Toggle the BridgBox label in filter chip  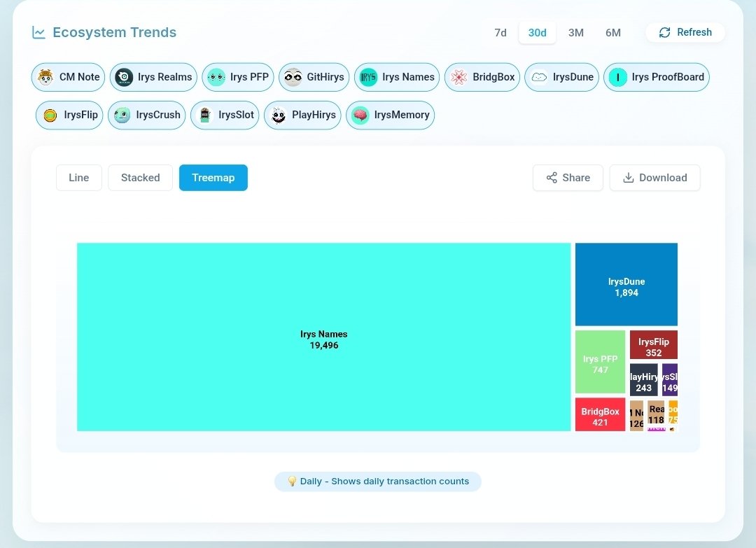pyautogui.click(x=493, y=77)
